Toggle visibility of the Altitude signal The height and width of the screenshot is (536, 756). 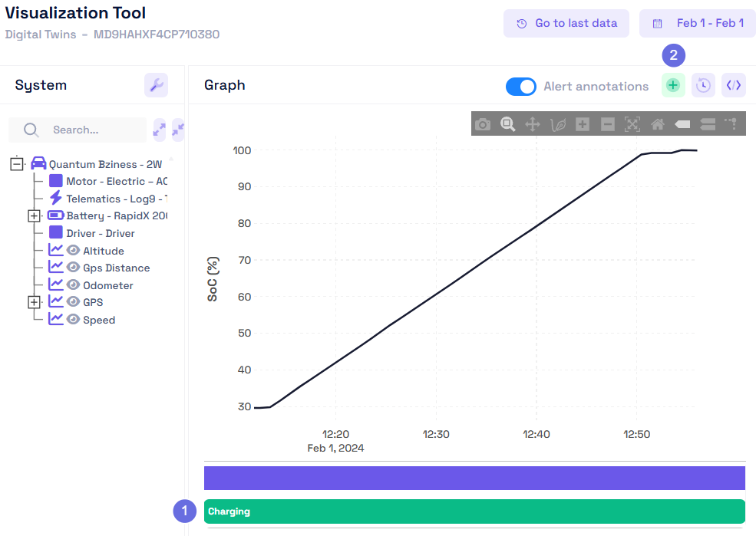pyautogui.click(x=73, y=250)
